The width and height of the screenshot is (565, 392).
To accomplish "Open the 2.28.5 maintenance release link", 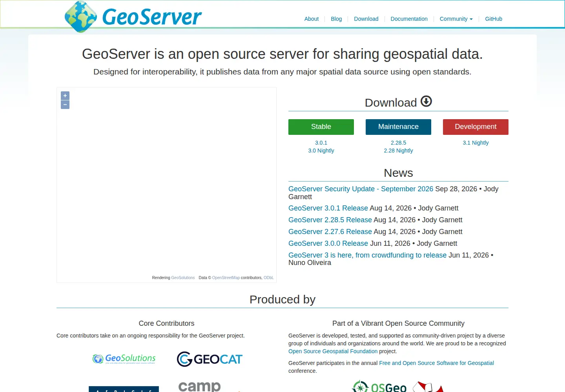I will coord(398,143).
